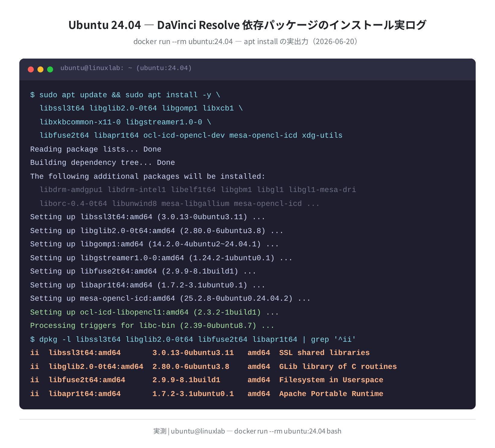Viewport: 495px width, 448px height.
Task: Click 'The following additional packages will be installed:'
Action: click(148, 176)
